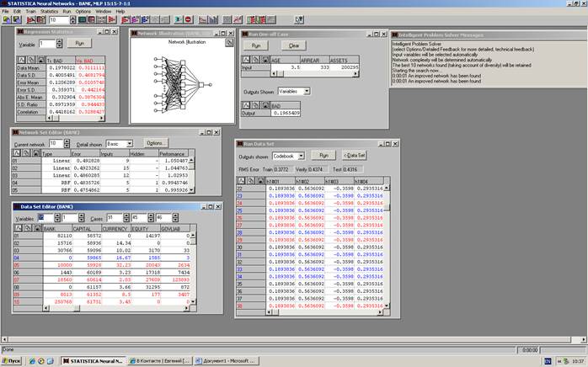This screenshot has width=588, height=367.
Task: Click the Variable input field in Regression Statistics
Action: point(47,44)
